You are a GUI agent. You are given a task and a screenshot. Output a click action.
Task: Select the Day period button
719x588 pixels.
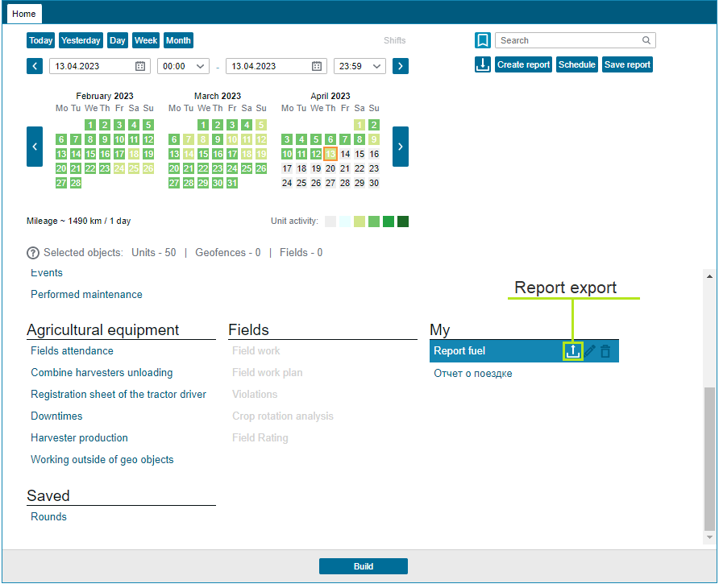coord(118,40)
